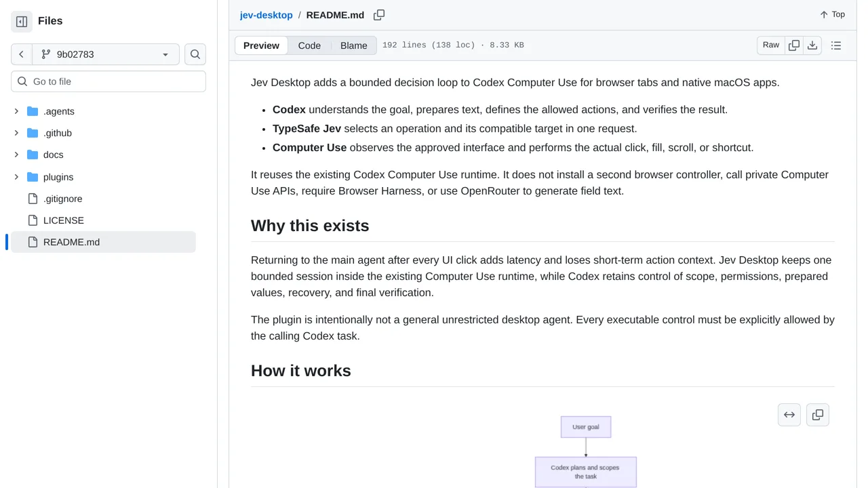Open the Raw file view

(771, 45)
